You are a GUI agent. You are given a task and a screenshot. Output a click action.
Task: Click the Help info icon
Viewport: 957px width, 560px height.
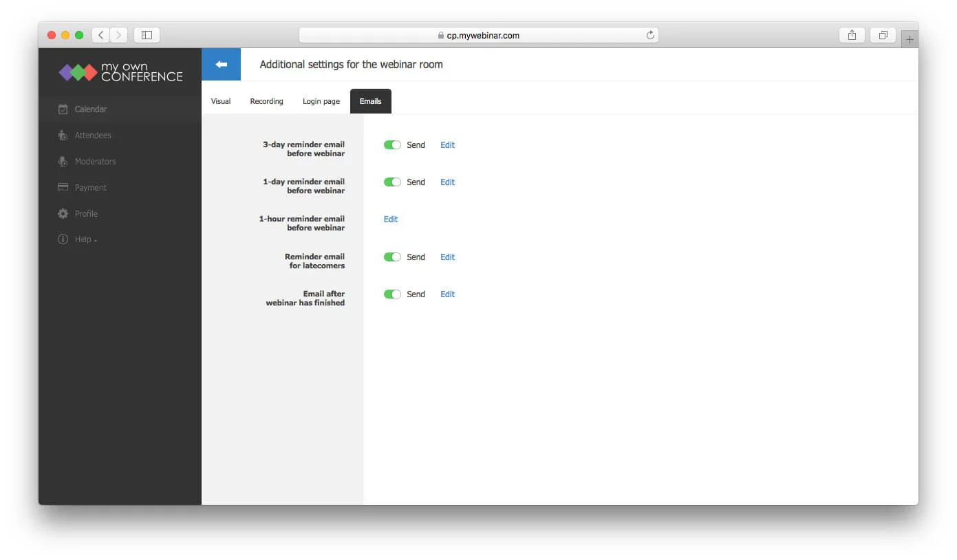tap(63, 239)
